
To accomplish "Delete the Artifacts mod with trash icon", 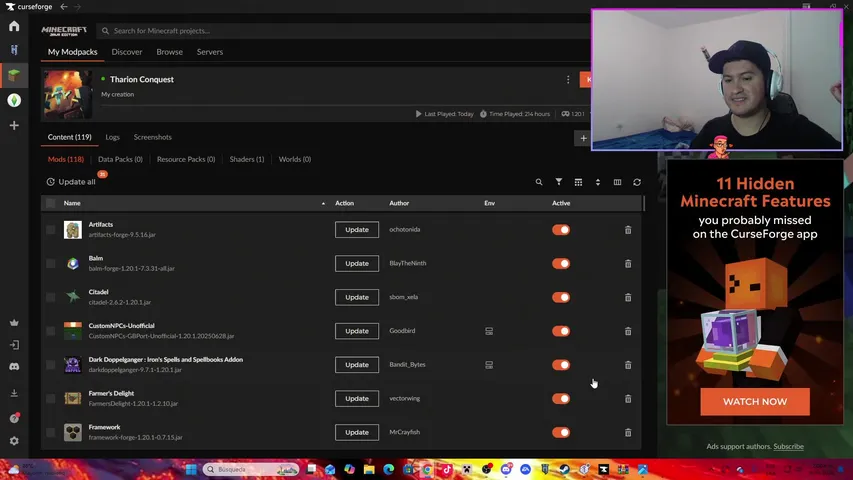I will tap(628, 230).
